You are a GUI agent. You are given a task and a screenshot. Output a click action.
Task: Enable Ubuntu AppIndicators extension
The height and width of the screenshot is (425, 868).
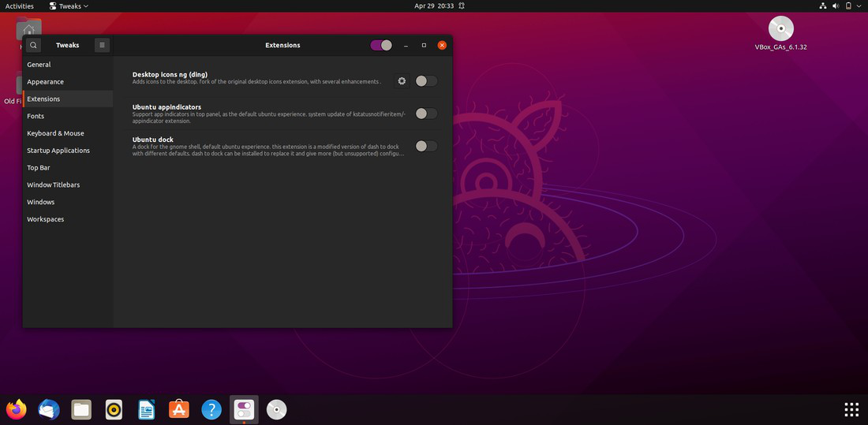(426, 114)
